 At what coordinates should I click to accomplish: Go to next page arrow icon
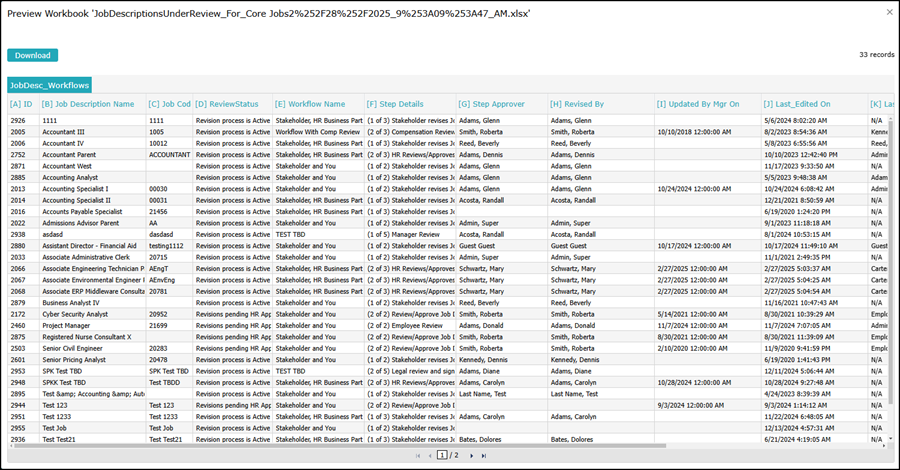click(472, 456)
